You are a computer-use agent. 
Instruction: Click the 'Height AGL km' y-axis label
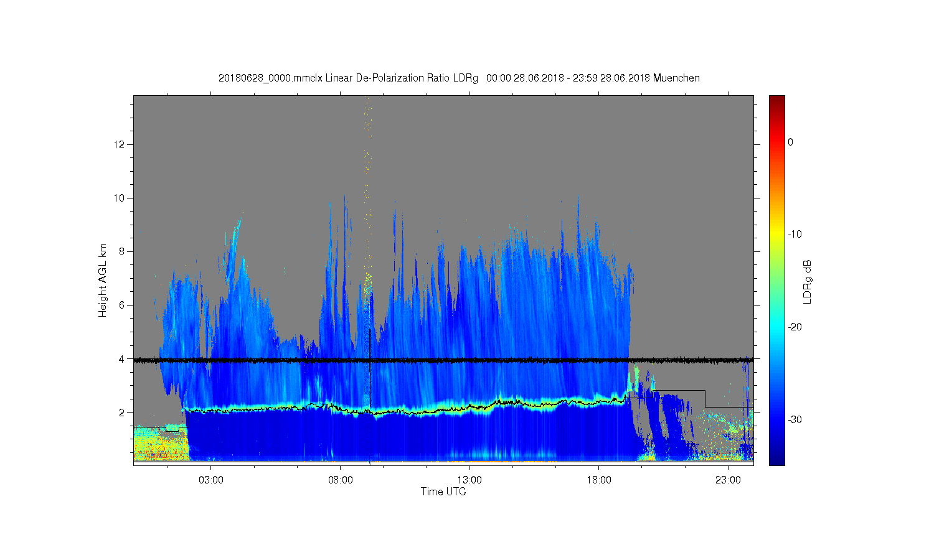(x=103, y=280)
